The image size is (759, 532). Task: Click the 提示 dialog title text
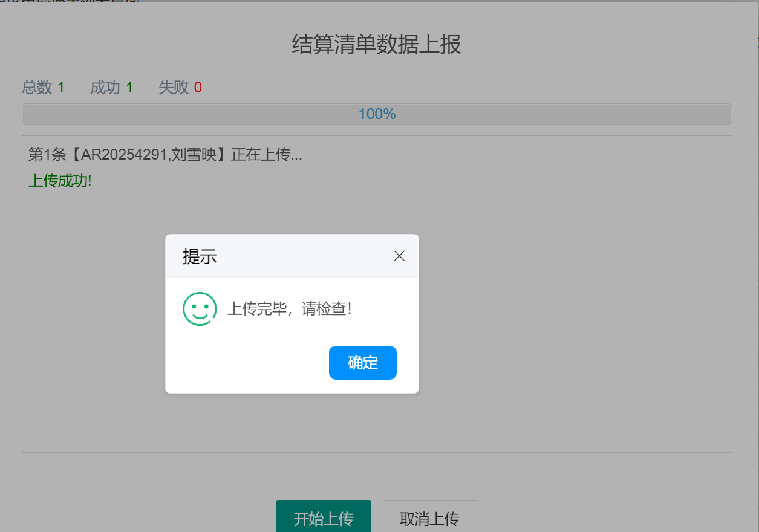[200, 256]
